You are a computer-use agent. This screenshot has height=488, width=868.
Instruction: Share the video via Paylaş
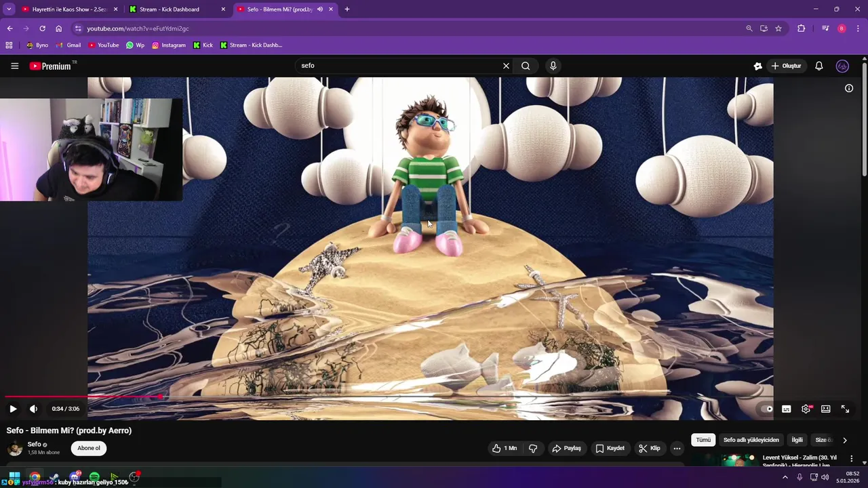point(567,448)
